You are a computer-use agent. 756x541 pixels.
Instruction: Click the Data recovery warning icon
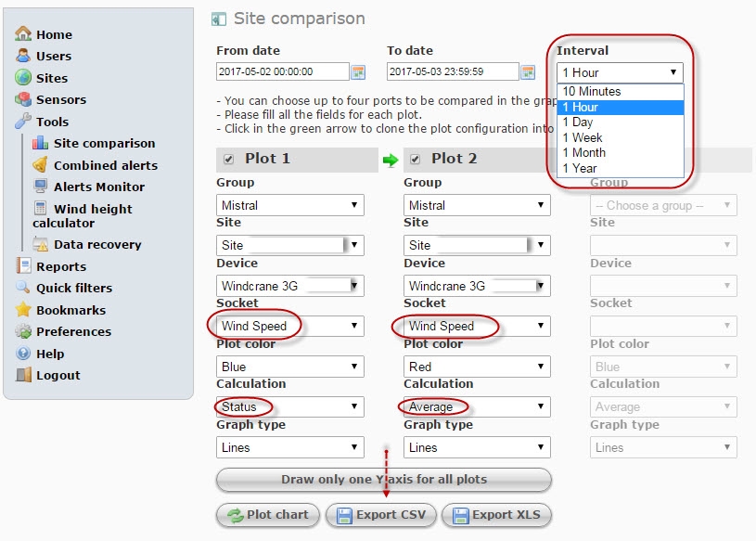click(41, 244)
